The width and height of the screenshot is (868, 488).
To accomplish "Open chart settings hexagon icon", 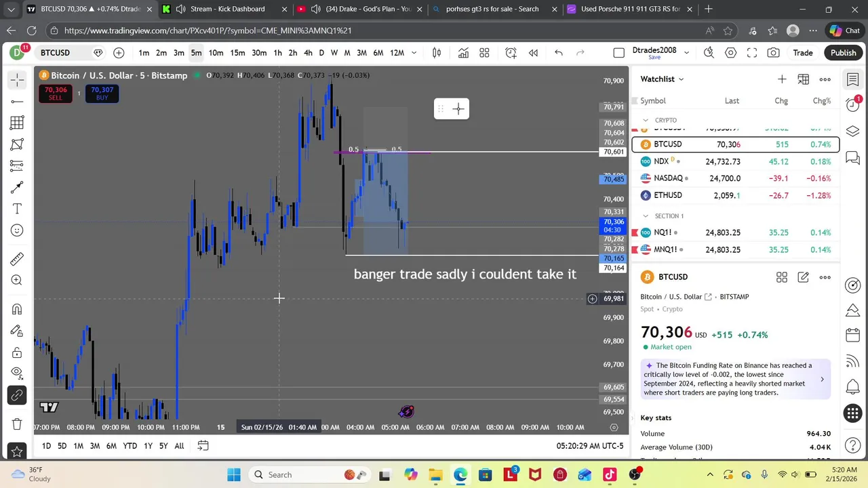I will pos(730,53).
